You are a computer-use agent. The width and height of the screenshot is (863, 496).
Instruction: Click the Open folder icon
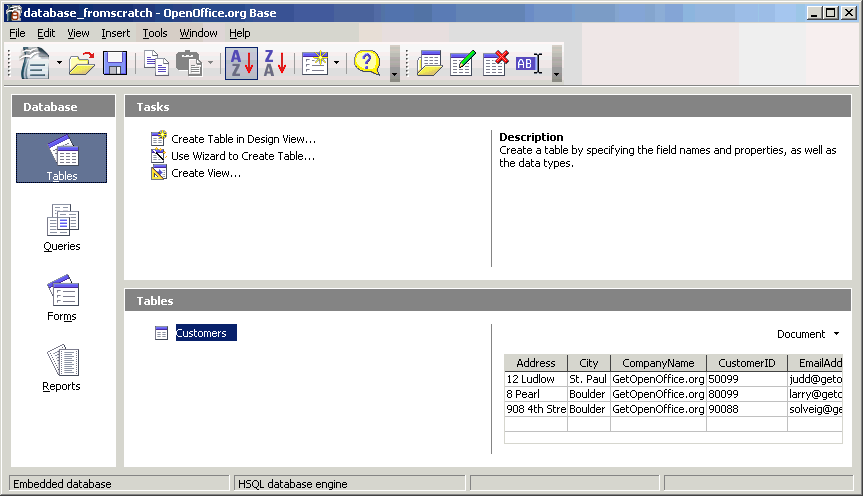point(81,64)
